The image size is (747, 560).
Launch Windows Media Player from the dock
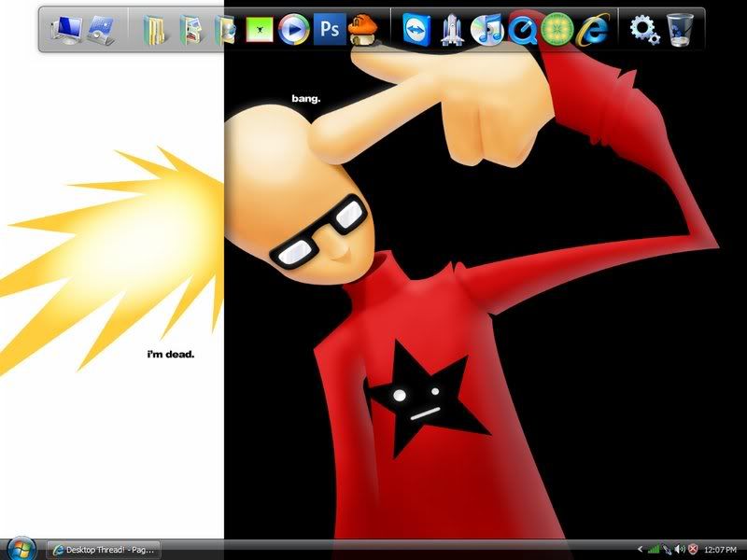[x=293, y=30]
